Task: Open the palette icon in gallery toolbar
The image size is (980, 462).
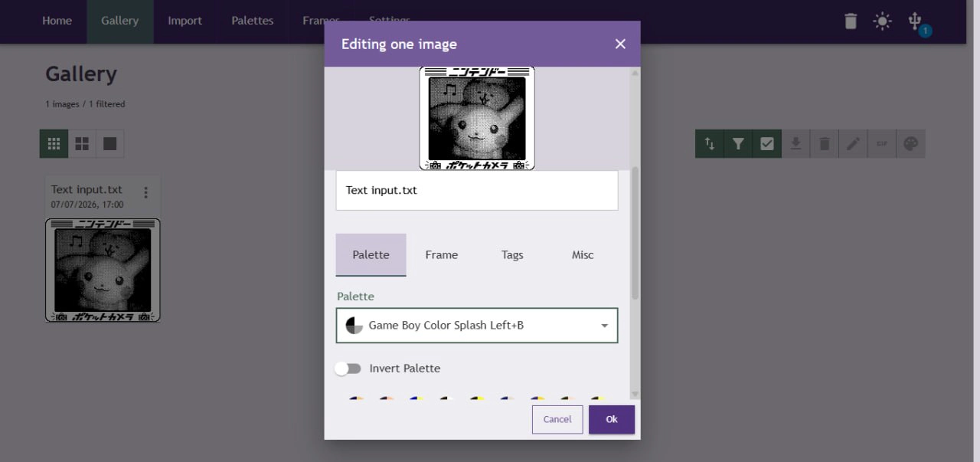Action: pyautogui.click(x=910, y=143)
